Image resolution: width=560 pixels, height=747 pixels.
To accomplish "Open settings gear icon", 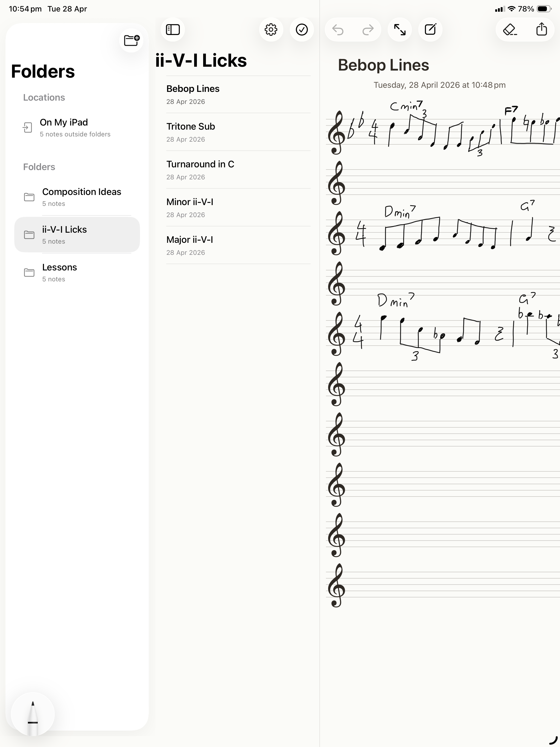I will point(271,30).
